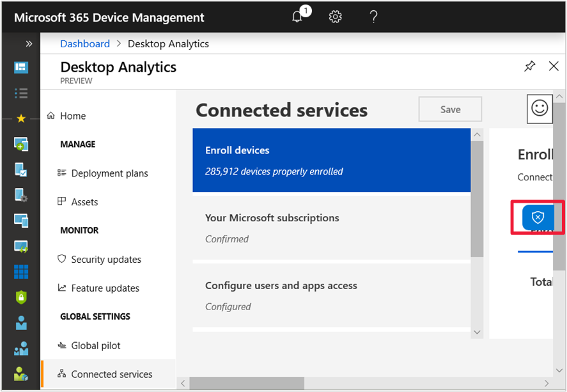Click 'Desktop Analytics' breadcrumb text
The height and width of the screenshot is (392, 567).
click(x=169, y=43)
